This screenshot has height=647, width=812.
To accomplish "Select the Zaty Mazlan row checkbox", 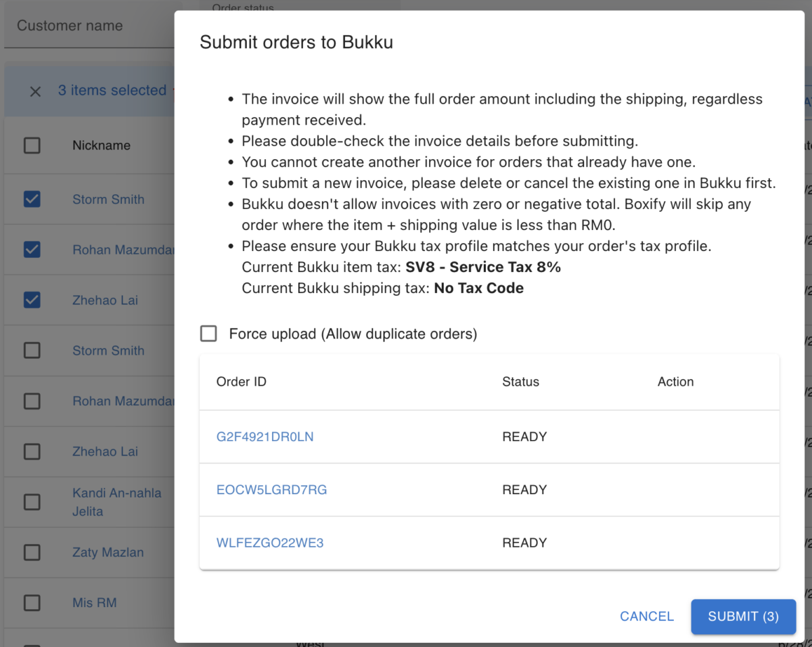I will [32, 552].
